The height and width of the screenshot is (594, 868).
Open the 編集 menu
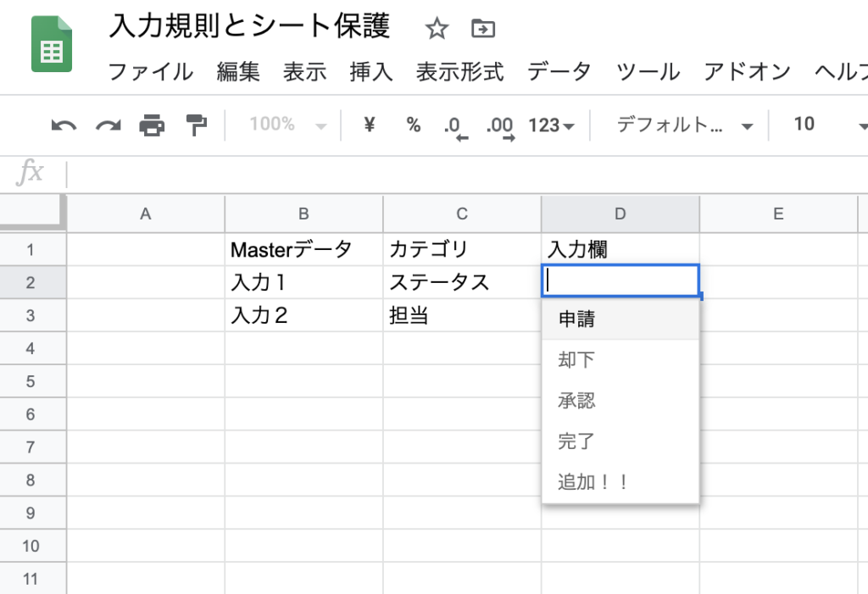point(238,72)
